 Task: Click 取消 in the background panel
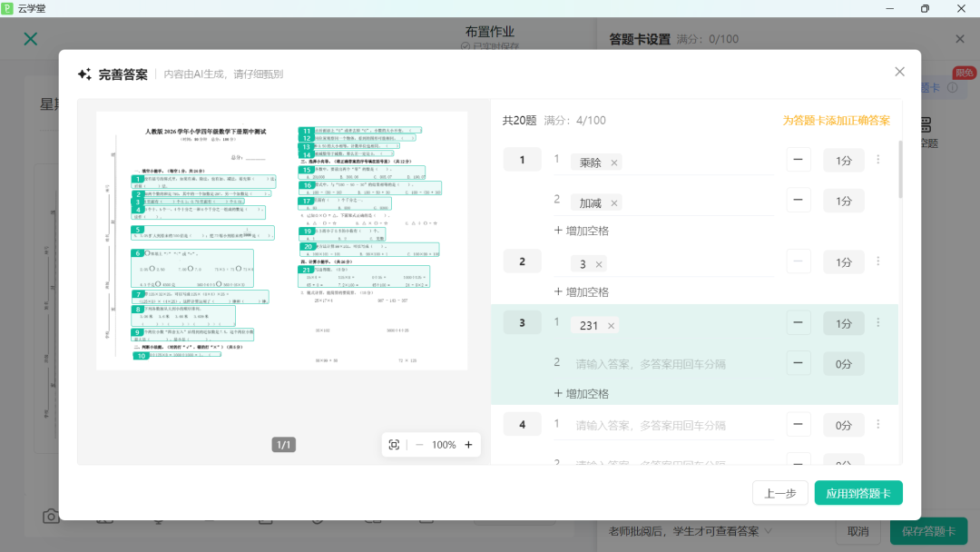[x=858, y=531]
